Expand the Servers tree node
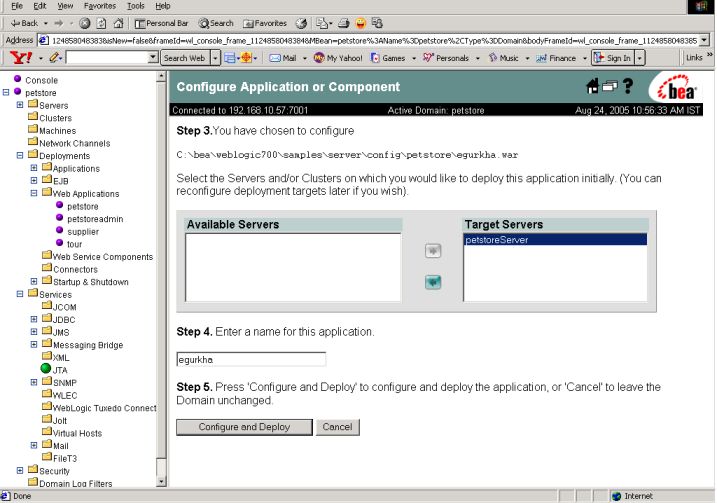The height and width of the screenshot is (503, 717). (x=20, y=105)
